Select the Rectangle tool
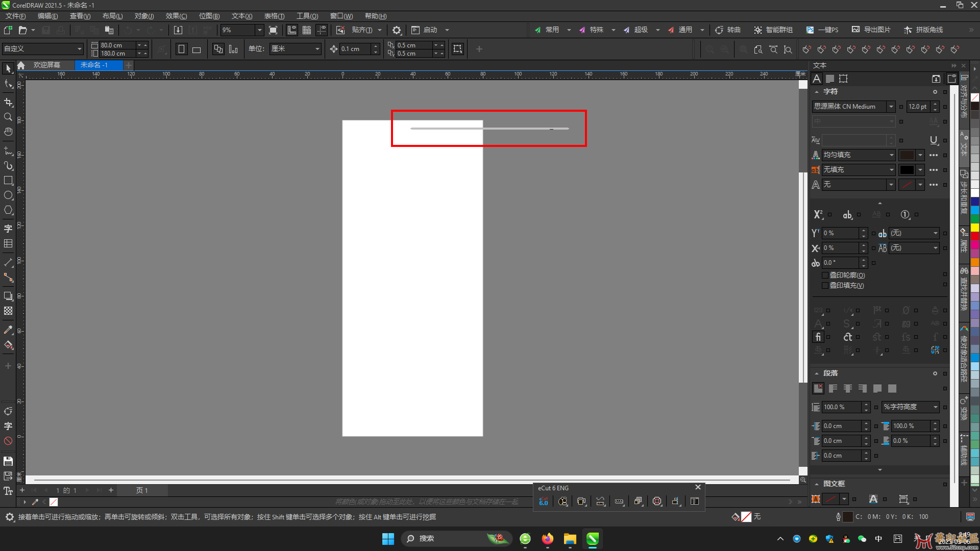The height and width of the screenshot is (551, 980). coord(8,181)
